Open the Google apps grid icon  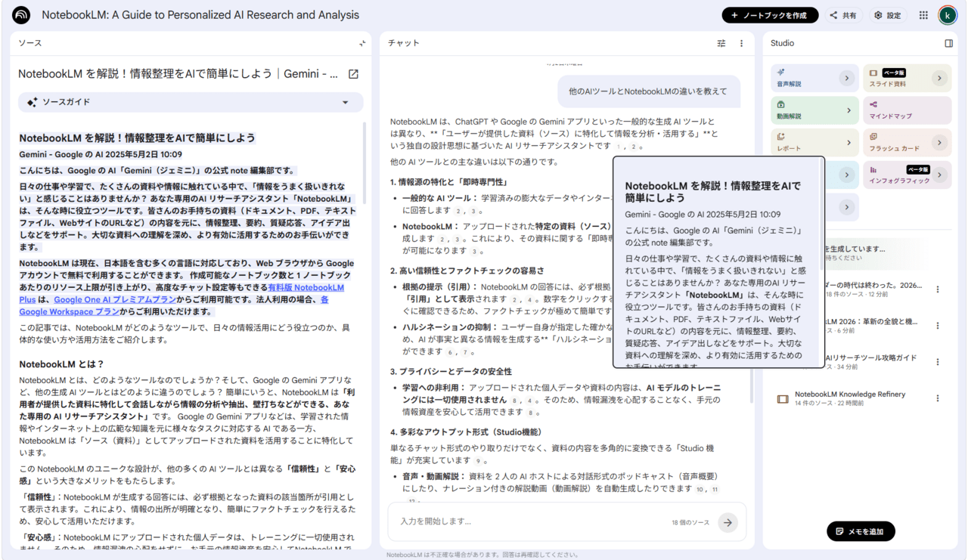(923, 15)
